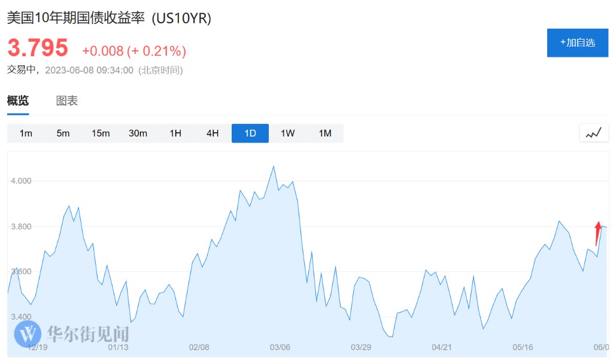Screen dimensions: 613x364
Task: Click the line chart type icon
Action: tap(593, 133)
